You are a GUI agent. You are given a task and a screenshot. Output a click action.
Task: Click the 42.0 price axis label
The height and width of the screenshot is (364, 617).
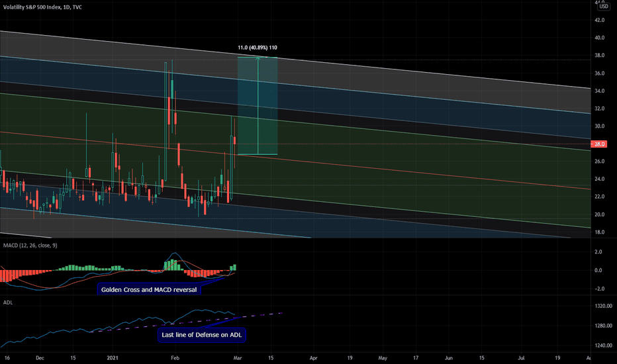click(x=599, y=20)
